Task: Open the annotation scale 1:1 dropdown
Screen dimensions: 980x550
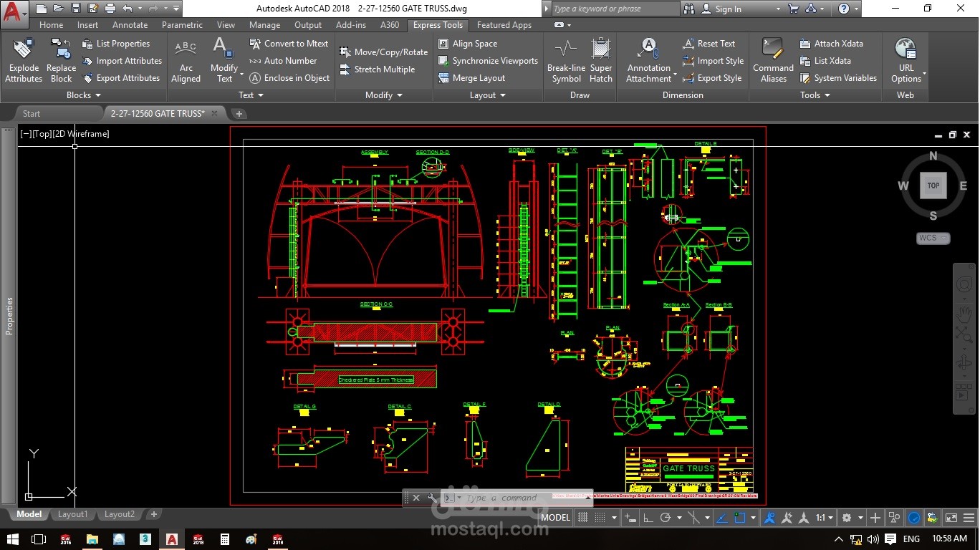Action: pyautogui.click(x=825, y=518)
